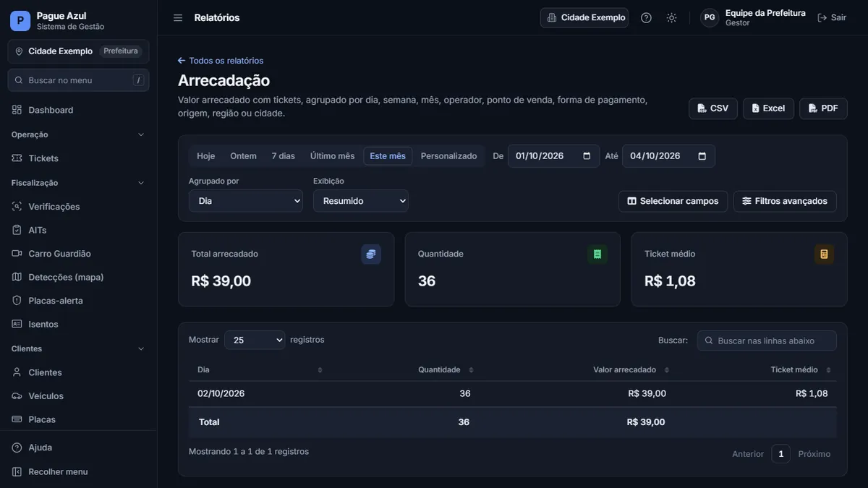Go back via Todos os relatórios link
The height and width of the screenshot is (488, 868).
pyautogui.click(x=221, y=61)
